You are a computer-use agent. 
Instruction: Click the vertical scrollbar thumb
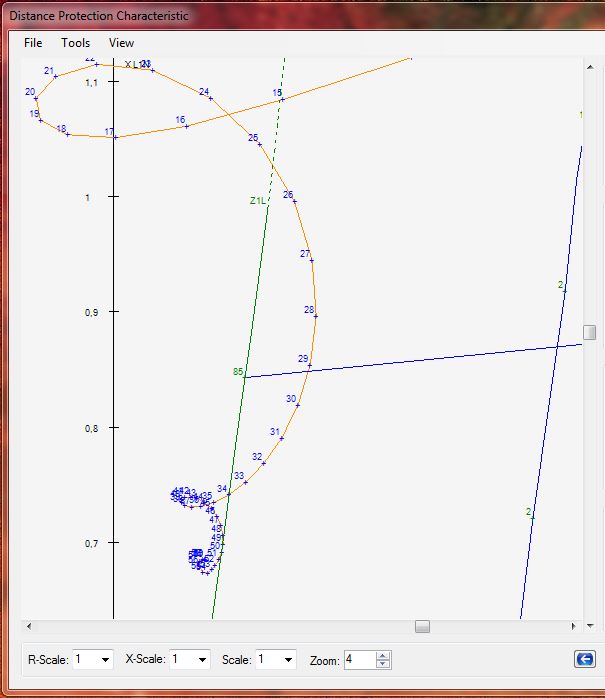[x=590, y=332]
